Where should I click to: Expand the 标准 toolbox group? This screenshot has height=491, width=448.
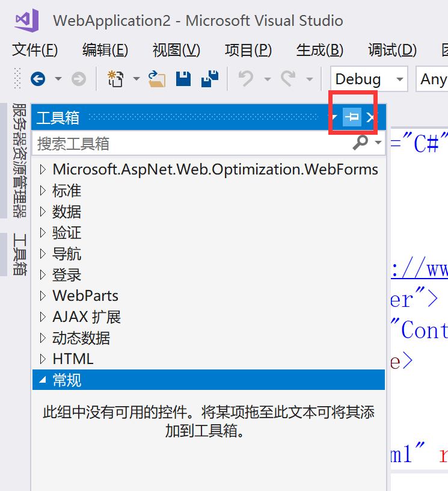click(x=43, y=190)
